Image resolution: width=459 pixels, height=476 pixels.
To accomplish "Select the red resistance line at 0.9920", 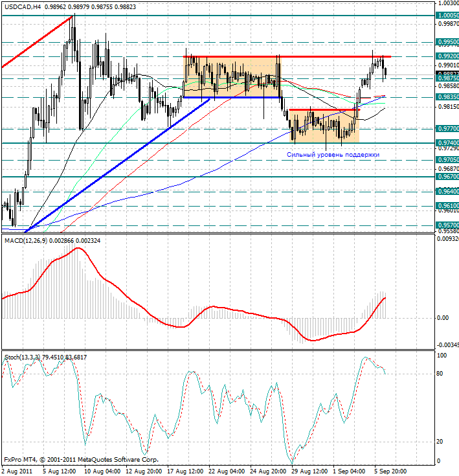I will [x=287, y=56].
